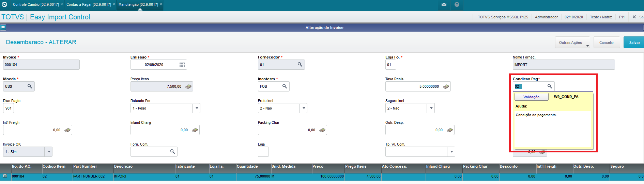Click TOTVS Serviços MSSQL P125 header text
Viewport: 644px width, 184px height.
pyautogui.click(x=503, y=17)
